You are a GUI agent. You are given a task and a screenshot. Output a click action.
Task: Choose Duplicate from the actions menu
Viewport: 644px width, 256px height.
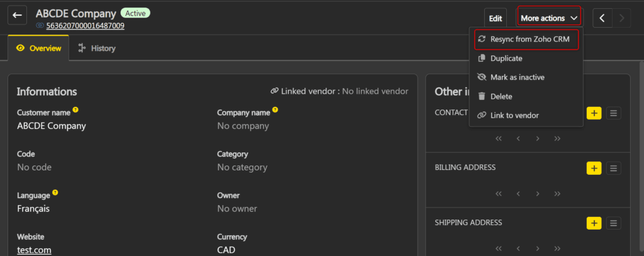(x=506, y=58)
